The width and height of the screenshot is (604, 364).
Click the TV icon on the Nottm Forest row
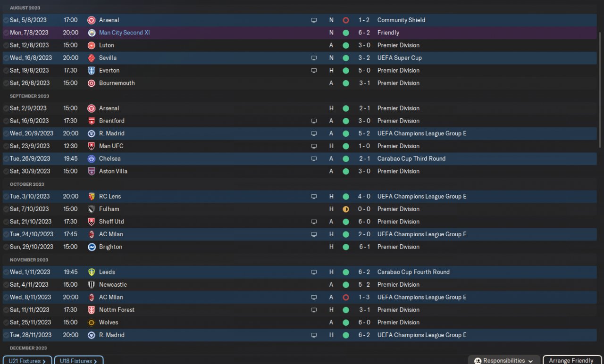[x=314, y=310]
